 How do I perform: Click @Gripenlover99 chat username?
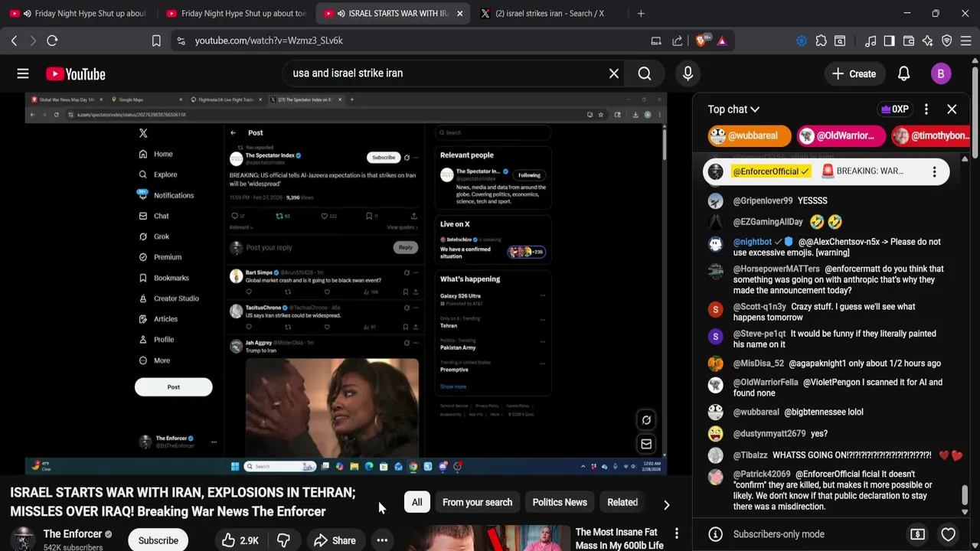[763, 201]
